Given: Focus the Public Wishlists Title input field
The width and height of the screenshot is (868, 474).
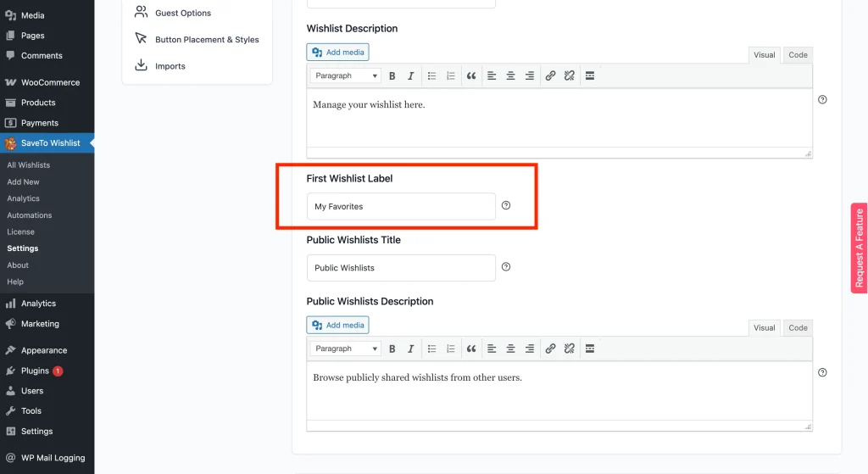Looking at the screenshot, I should pos(401,268).
